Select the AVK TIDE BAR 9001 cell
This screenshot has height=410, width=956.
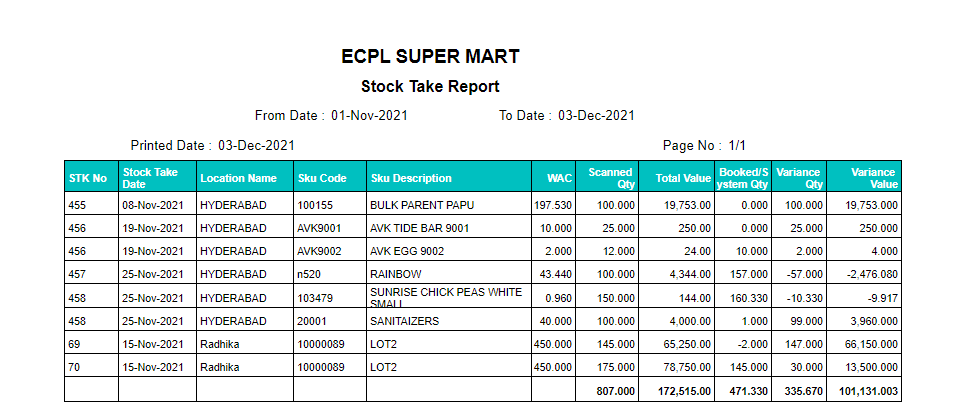click(449, 228)
